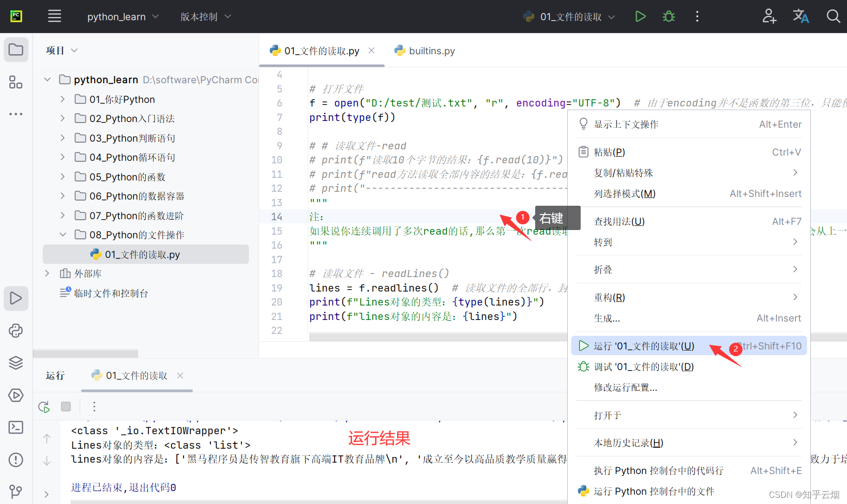Open the python_learn project dropdown
The width and height of the screenshot is (847, 504).
tap(123, 17)
